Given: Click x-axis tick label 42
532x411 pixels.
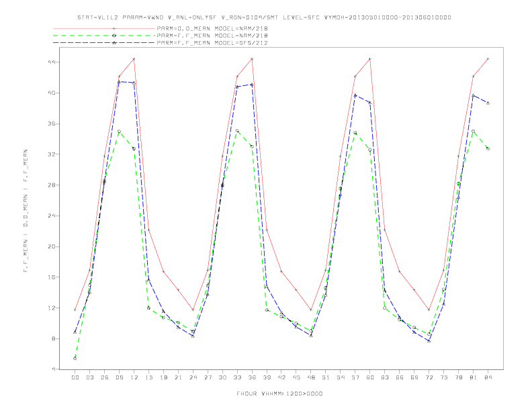Looking at the screenshot, I should (281, 377).
